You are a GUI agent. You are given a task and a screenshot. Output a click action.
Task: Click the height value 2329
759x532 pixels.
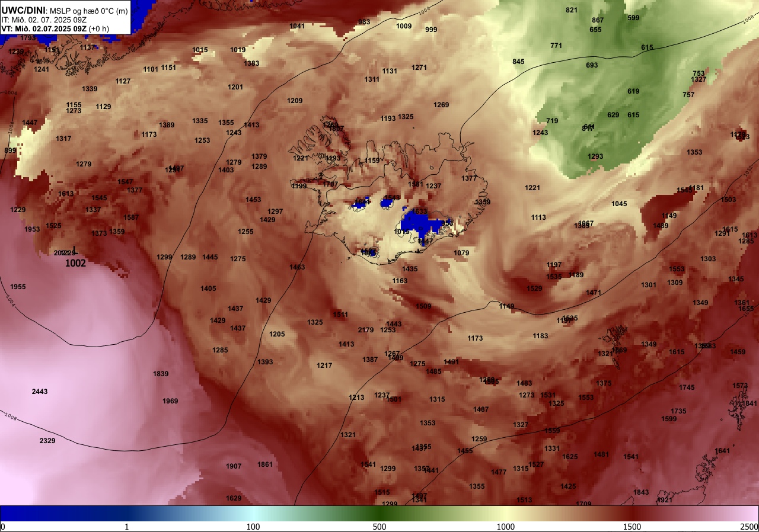(x=47, y=441)
